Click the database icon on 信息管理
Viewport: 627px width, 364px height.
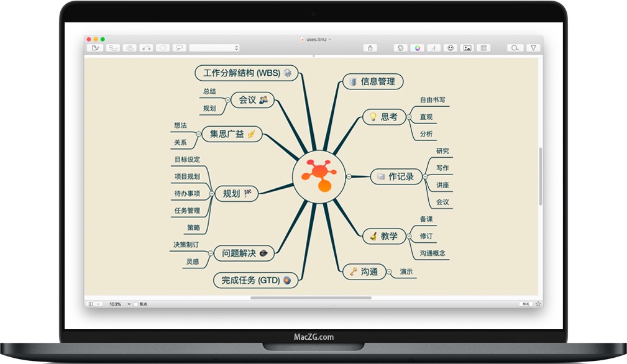point(353,81)
